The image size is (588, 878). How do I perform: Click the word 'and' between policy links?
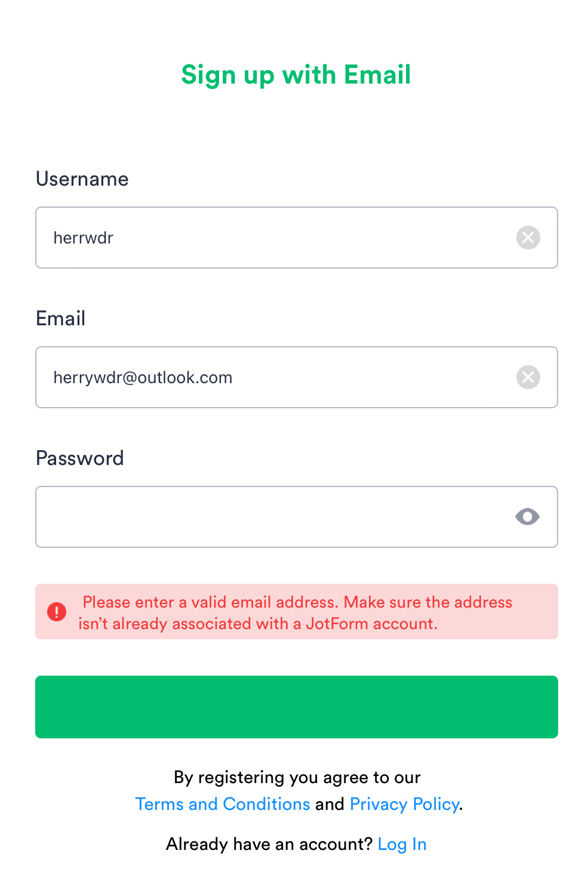(x=330, y=804)
